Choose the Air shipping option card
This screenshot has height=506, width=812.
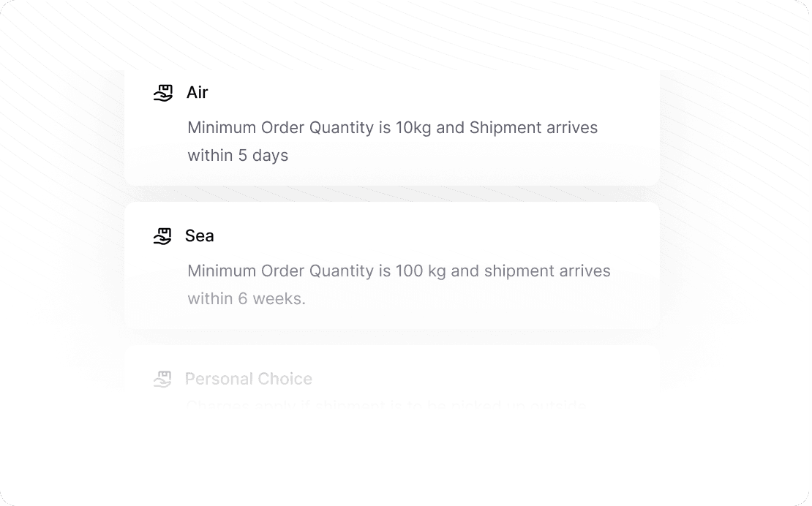click(x=392, y=128)
